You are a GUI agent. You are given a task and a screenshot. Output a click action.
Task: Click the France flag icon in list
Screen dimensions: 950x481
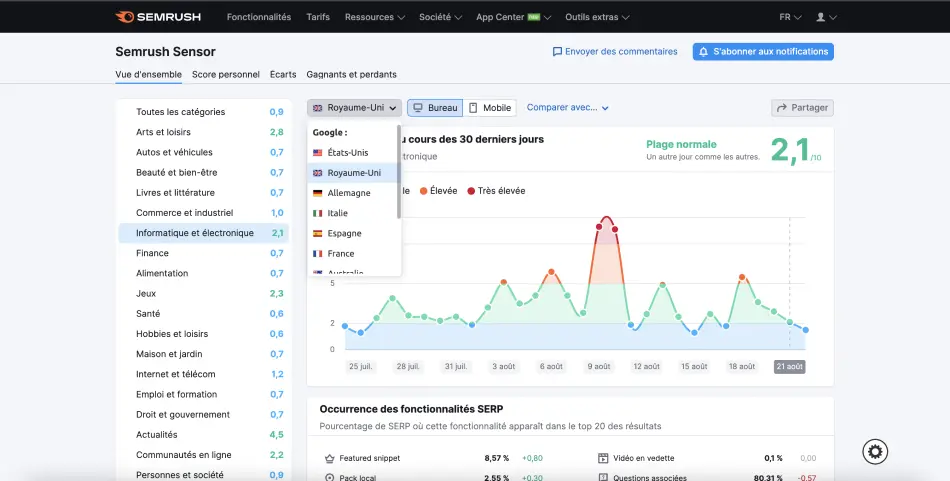point(317,254)
